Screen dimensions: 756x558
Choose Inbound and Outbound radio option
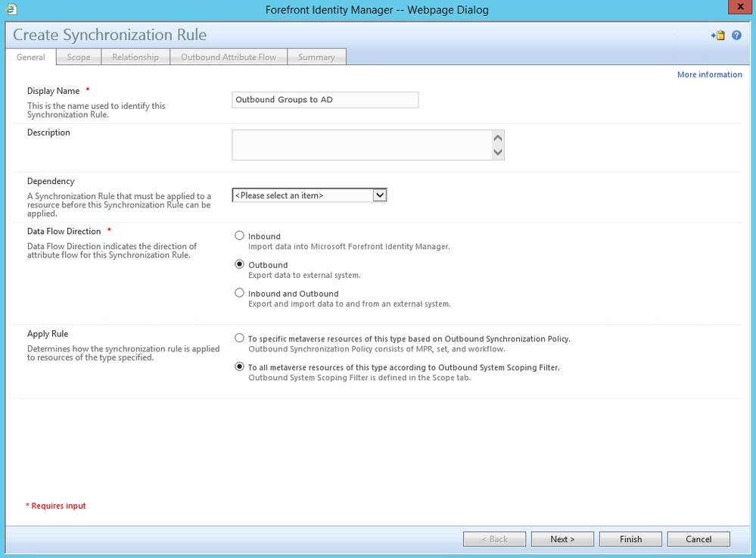pos(239,293)
